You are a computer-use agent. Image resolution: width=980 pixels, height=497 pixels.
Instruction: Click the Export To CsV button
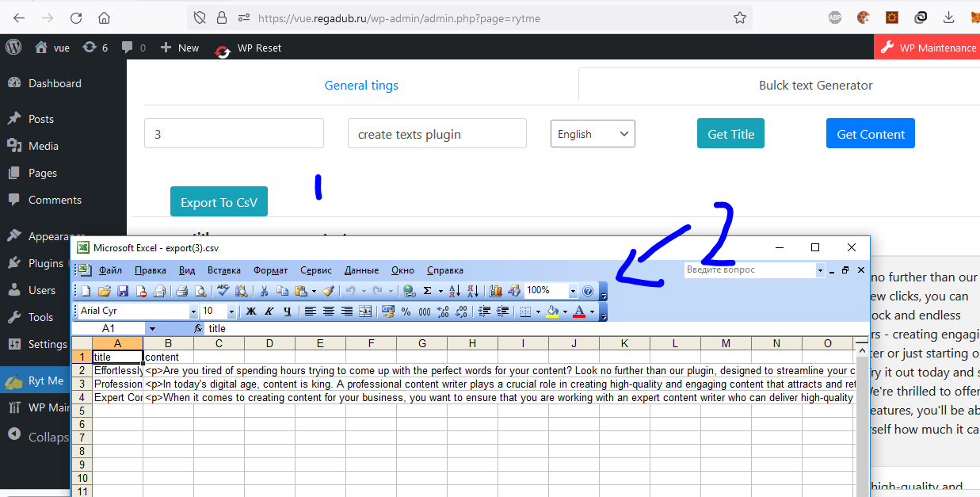point(219,202)
